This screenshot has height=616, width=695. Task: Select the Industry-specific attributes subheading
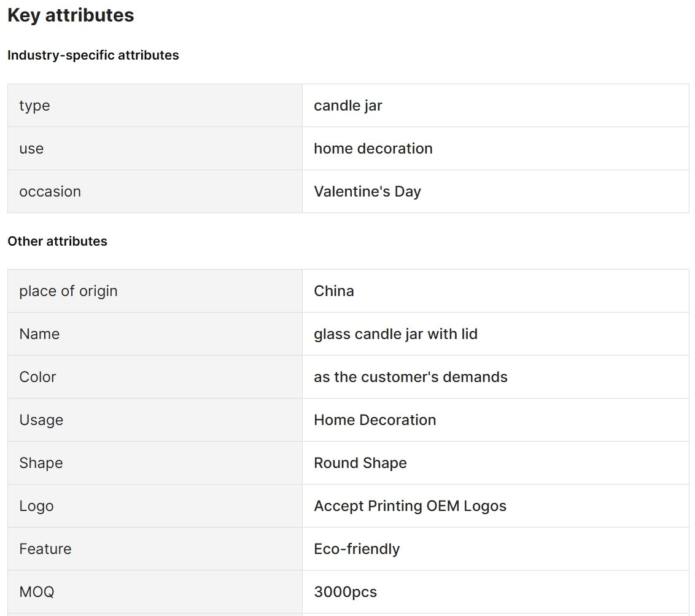click(x=93, y=55)
